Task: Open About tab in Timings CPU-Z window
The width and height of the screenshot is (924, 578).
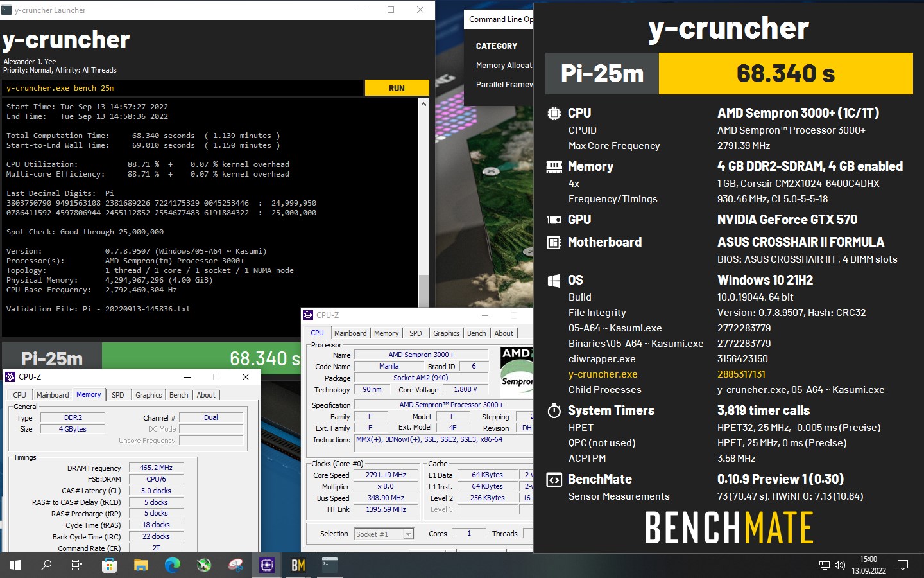Action: click(206, 395)
